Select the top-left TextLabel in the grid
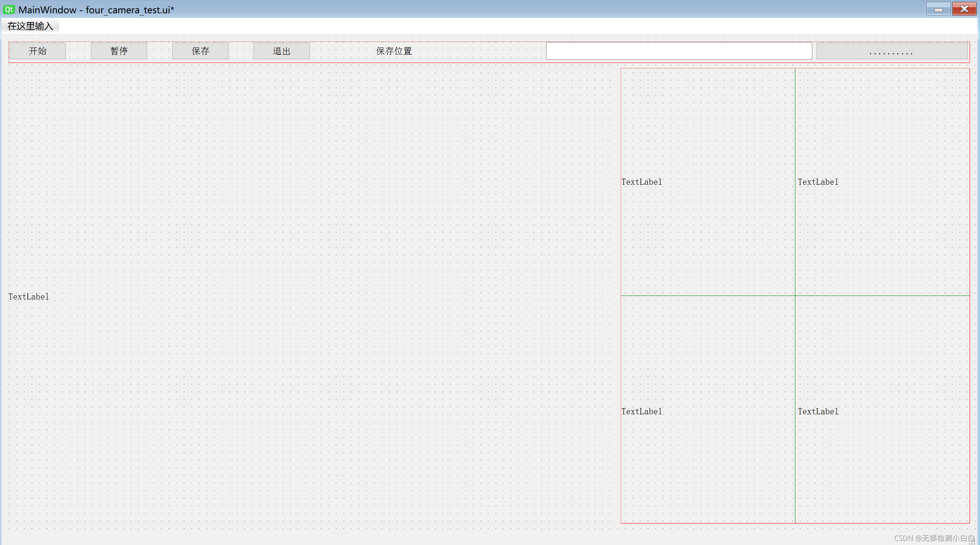The height and width of the screenshot is (545, 980). pyautogui.click(x=642, y=182)
